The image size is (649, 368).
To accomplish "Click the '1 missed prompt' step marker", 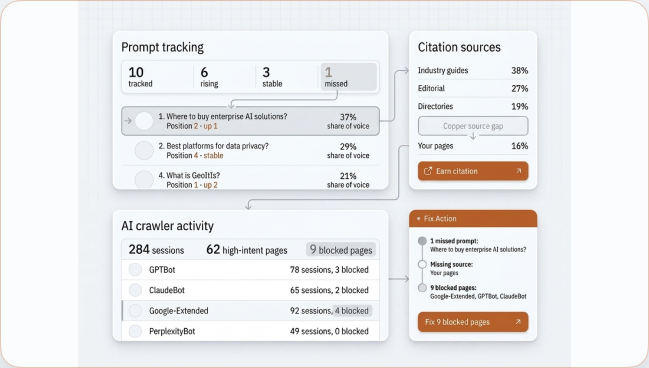I will pos(422,241).
